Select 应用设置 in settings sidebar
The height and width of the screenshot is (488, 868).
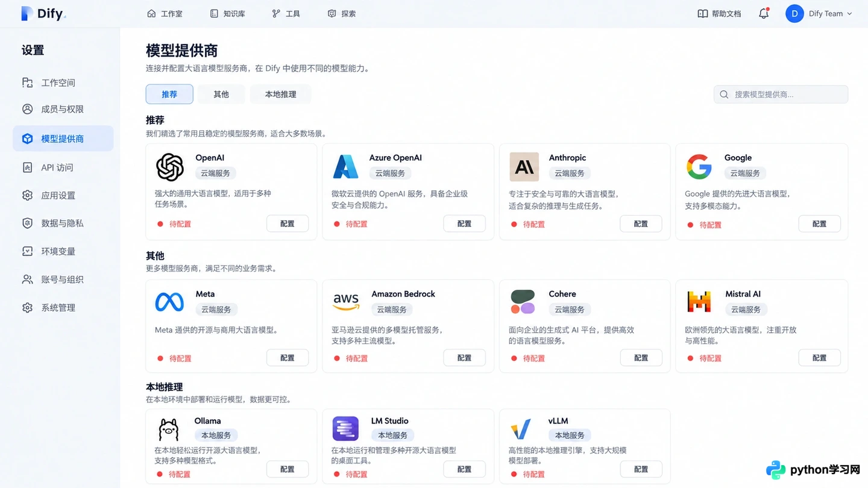(x=63, y=195)
